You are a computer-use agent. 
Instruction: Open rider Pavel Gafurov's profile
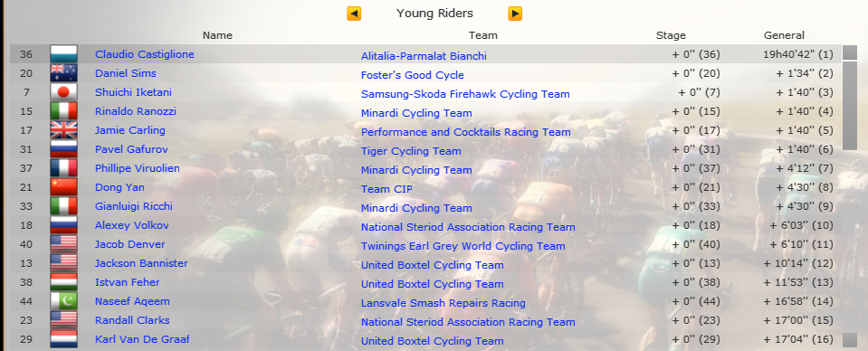(131, 149)
